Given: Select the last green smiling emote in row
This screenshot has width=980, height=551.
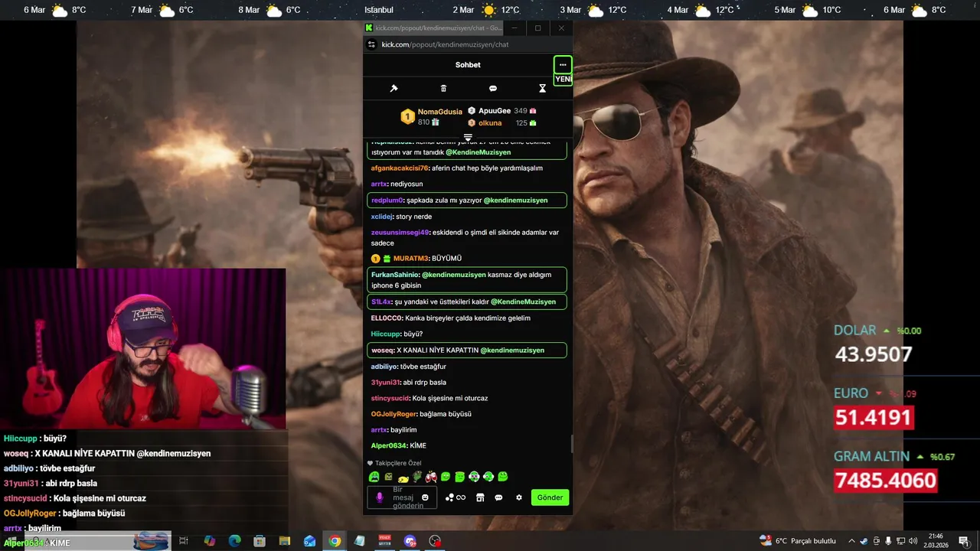Looking at the screenshot, I should pyautogui.click(x=502, y=477).
